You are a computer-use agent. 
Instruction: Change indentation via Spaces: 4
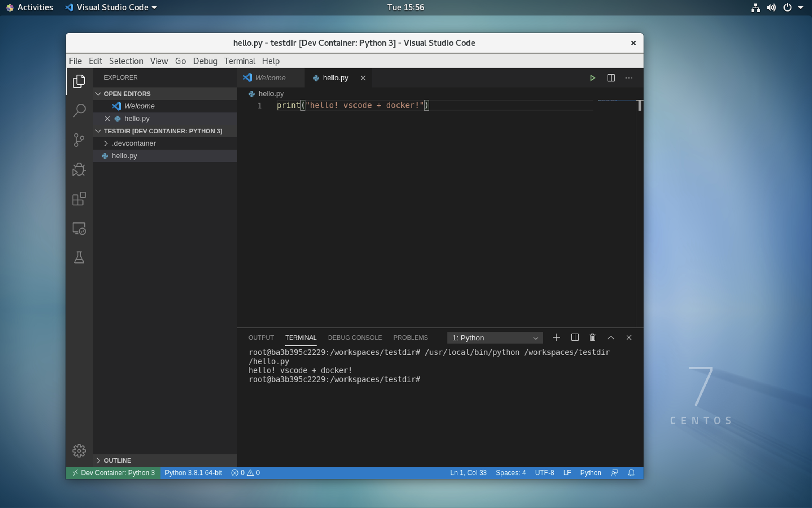coord(510,473)
